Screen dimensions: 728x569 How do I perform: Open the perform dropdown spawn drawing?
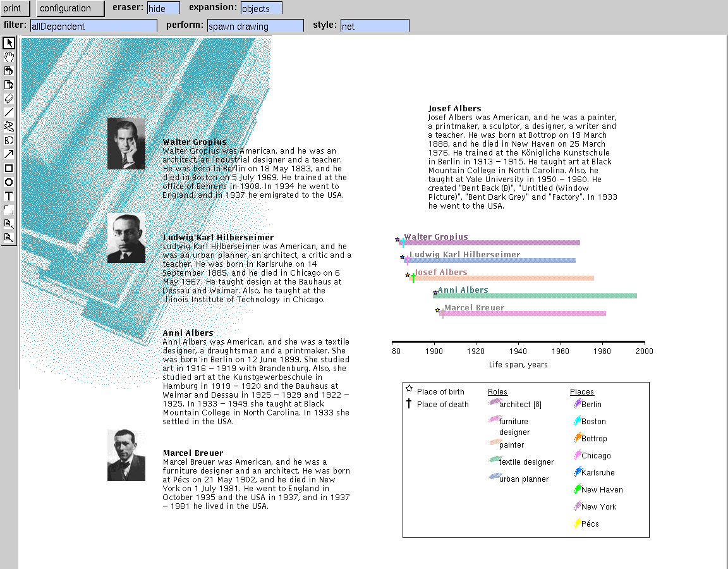tap(255, 26)
